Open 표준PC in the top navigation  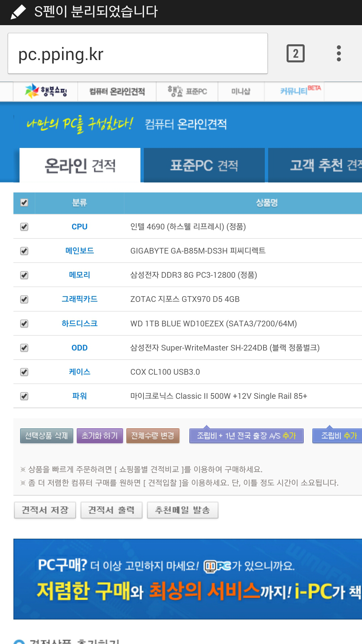[x=187, y=91]
